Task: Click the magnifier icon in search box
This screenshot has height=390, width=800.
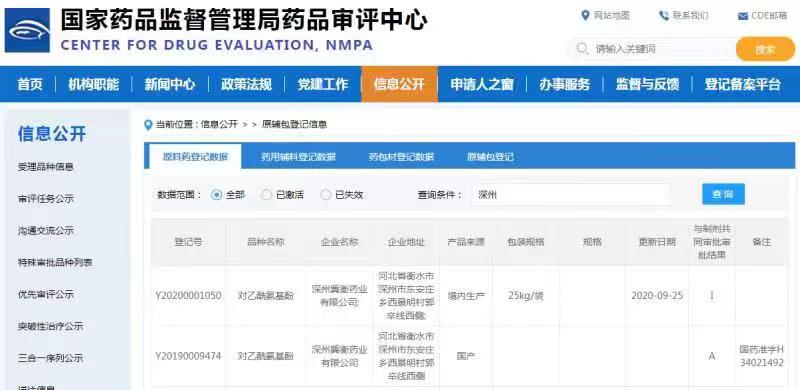Action: 582,48
